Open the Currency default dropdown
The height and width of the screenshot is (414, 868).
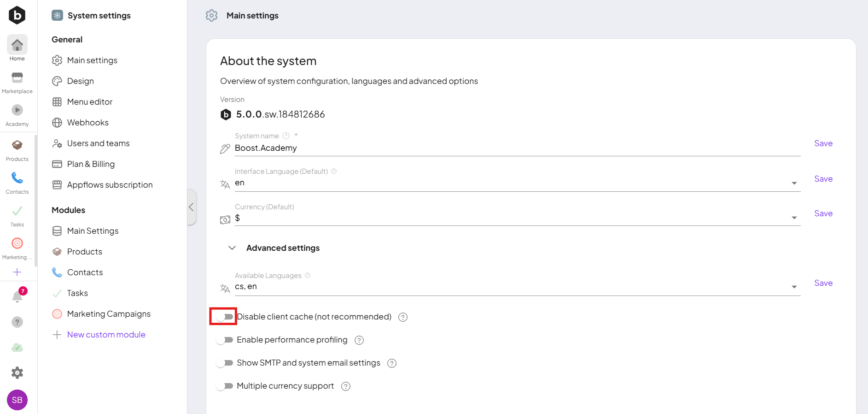pos(794,218)
